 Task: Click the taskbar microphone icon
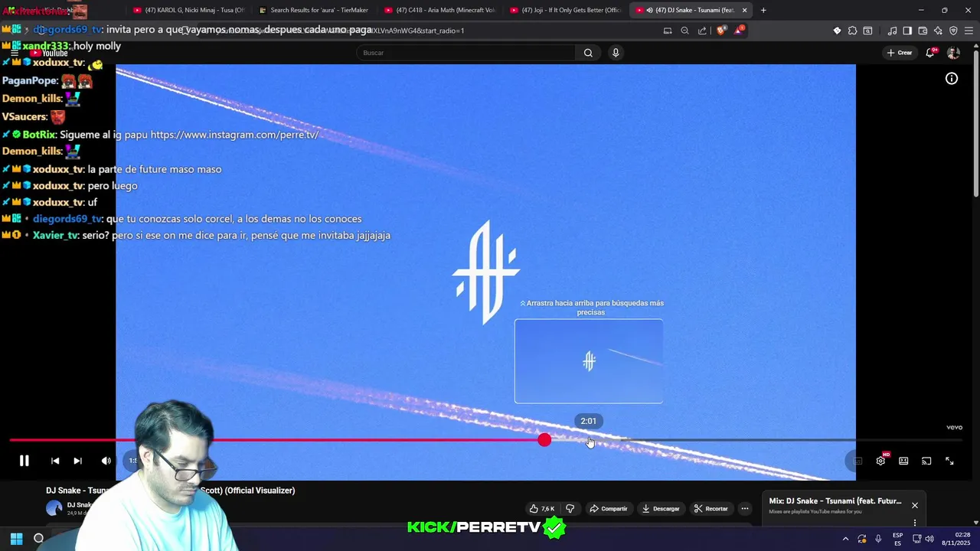(x=878, y=539)
